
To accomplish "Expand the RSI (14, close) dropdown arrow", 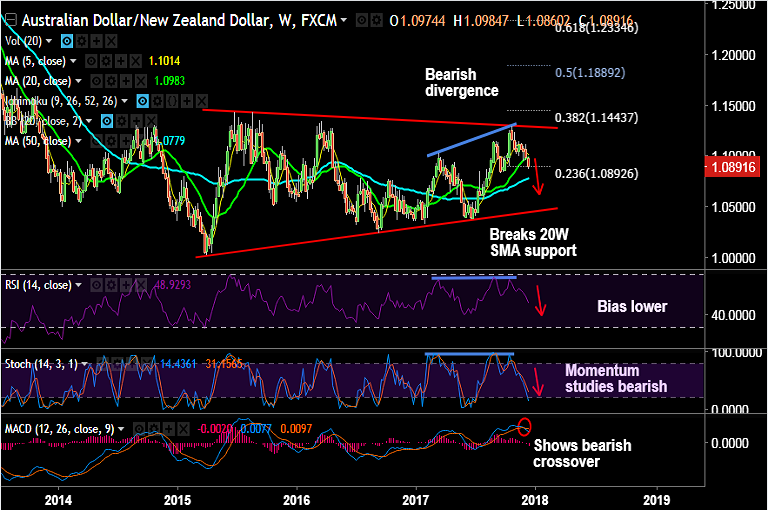I will pos(78,285).
